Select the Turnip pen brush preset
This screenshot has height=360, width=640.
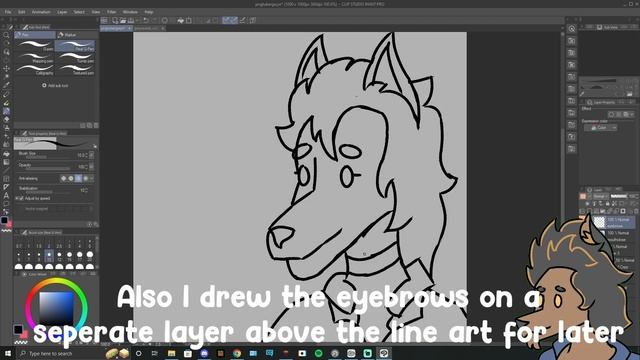pos(76,57)
